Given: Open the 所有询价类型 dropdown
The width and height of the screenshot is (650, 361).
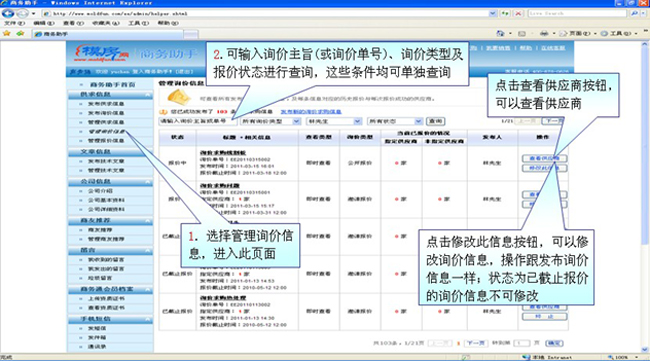Looking at the screenshot, I should tap(271, 121).
